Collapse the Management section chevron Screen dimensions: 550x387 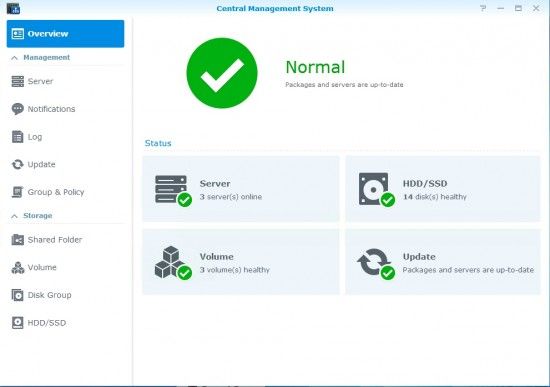(x=14, y=58)
